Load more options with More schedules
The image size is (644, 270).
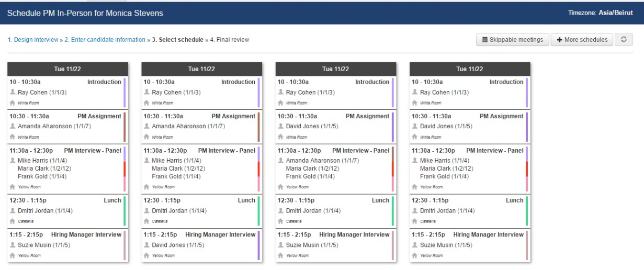tap(582, 40)
